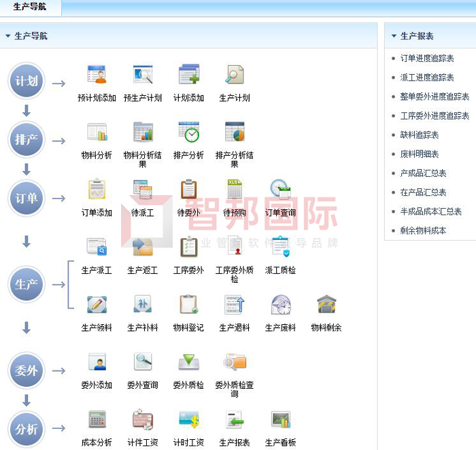The width and height of the screenshot is (476, 450).
Task: Click the 排产分析 calendar clock icon
Action: pos(188,132)
